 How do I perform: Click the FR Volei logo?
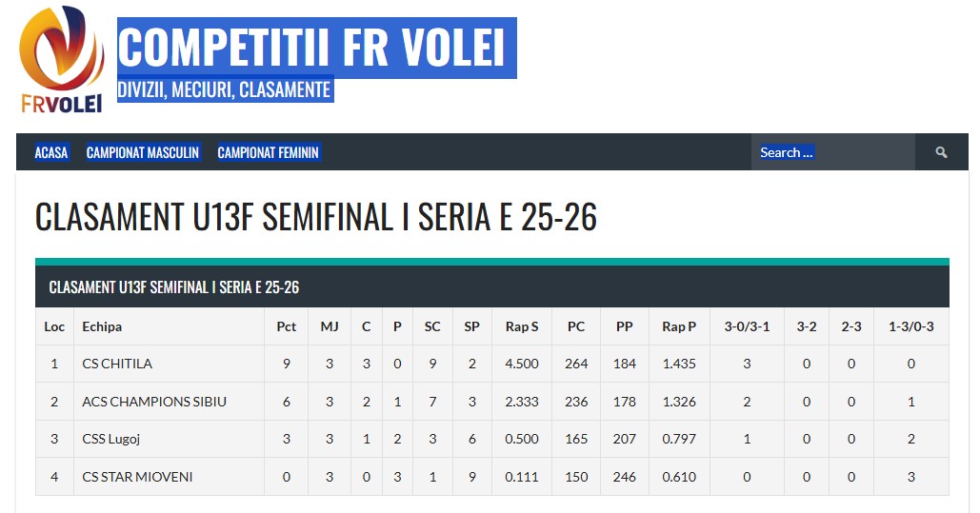pos(62,60)
